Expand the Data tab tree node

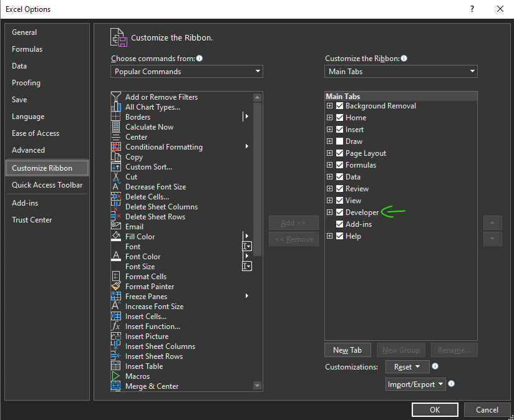click(330, 177)
